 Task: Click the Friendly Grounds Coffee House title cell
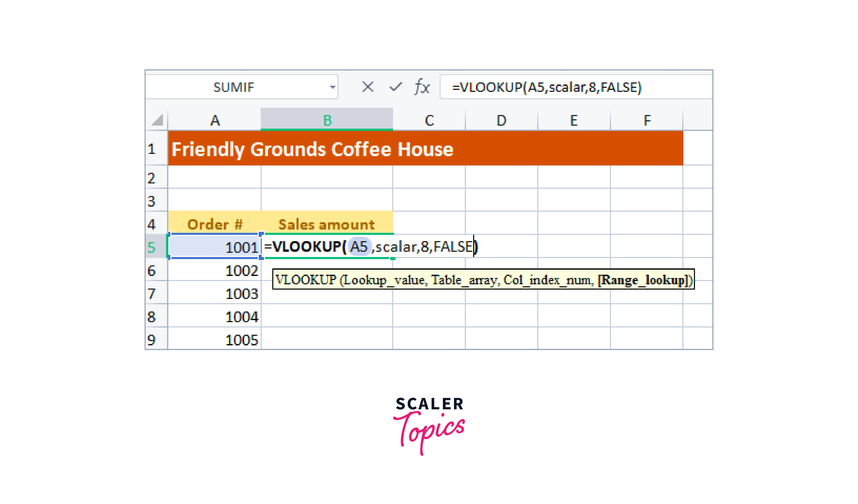(312, 149)
